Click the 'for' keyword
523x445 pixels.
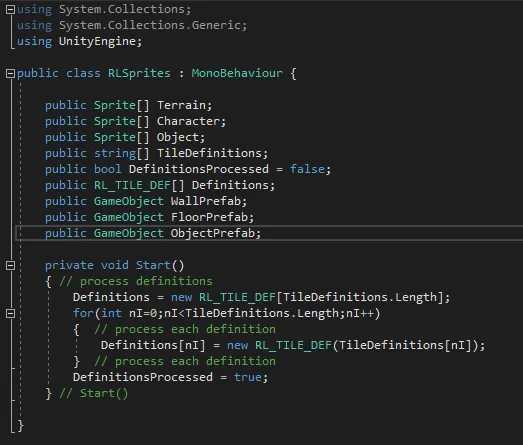(x=83, y=314)
